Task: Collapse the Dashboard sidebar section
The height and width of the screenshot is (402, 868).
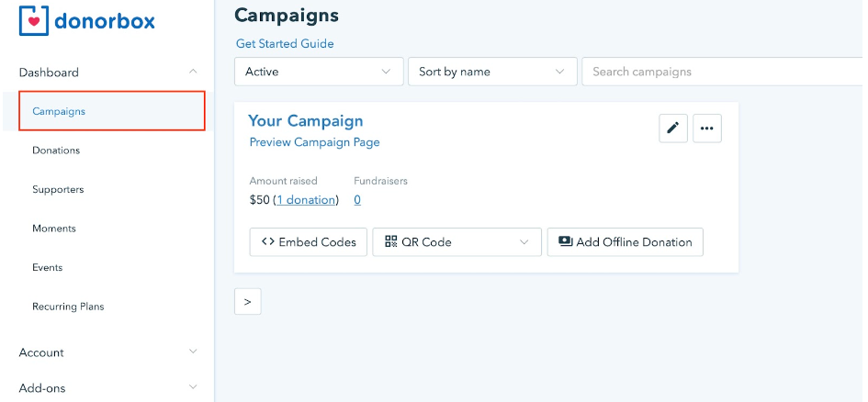Action: (x=192, y=72)
